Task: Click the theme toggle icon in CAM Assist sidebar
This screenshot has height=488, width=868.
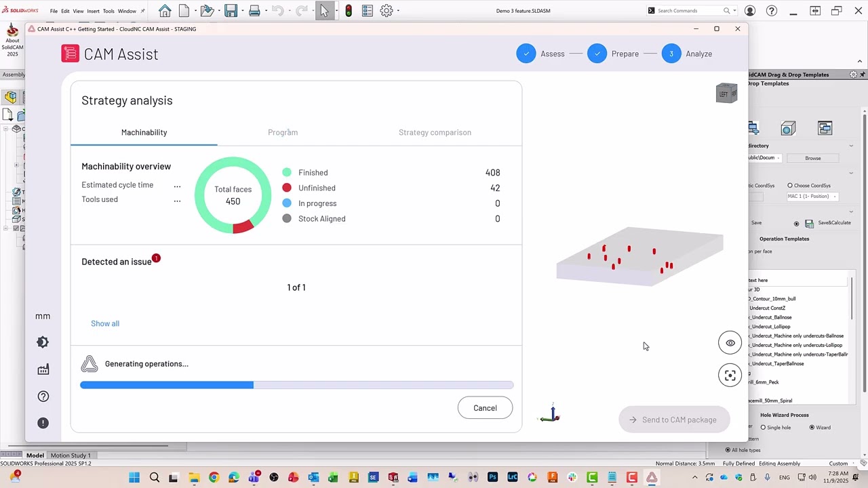Action: tap(43, 342)
